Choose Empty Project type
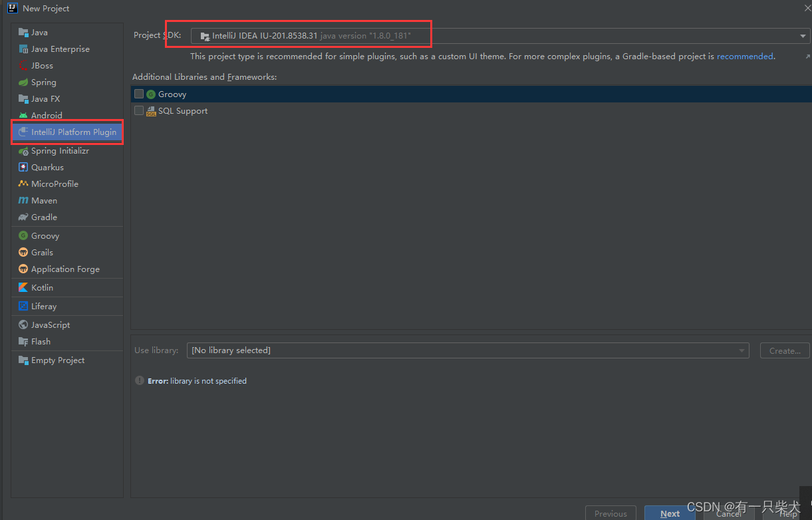This screenshot has height=520, width=812. point(67,360)
